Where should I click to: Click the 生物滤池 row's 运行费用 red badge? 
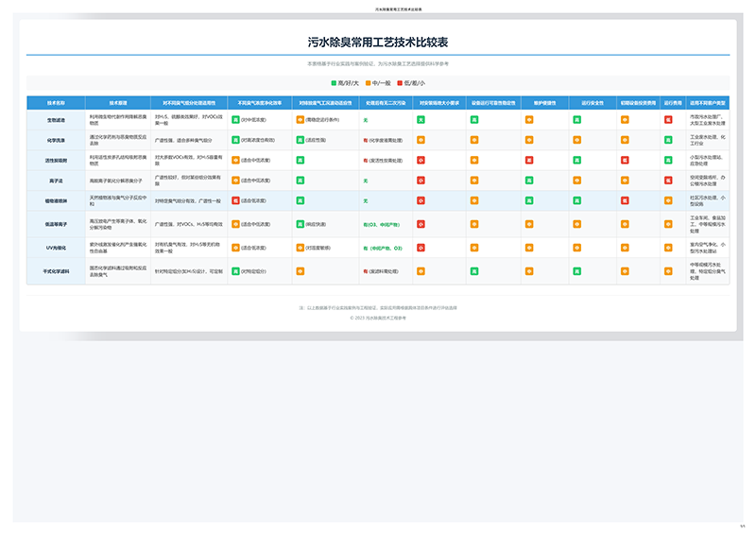coord(668,120)
